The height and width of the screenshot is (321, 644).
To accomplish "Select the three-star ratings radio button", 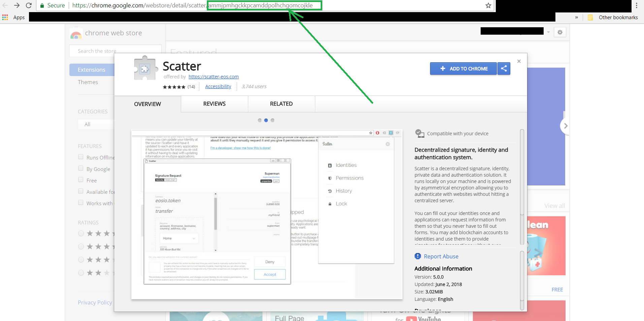I will pos(81,260).
